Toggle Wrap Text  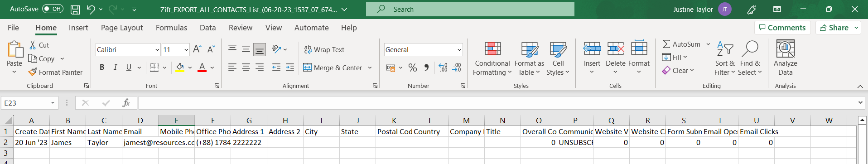(324, 49)
